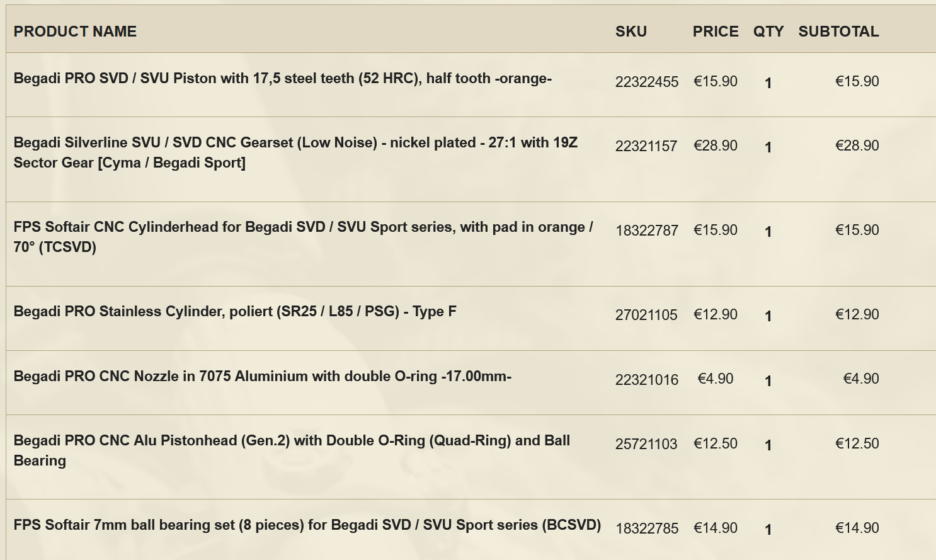Select the FPS Softair 7mm ball bearing set
Screen dimensions: 936x560
coord(307,525)
